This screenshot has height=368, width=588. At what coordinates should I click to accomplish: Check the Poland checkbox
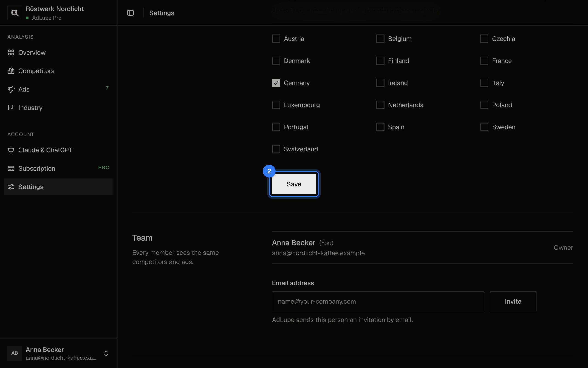pyautogui.click(x=484, y=105)
